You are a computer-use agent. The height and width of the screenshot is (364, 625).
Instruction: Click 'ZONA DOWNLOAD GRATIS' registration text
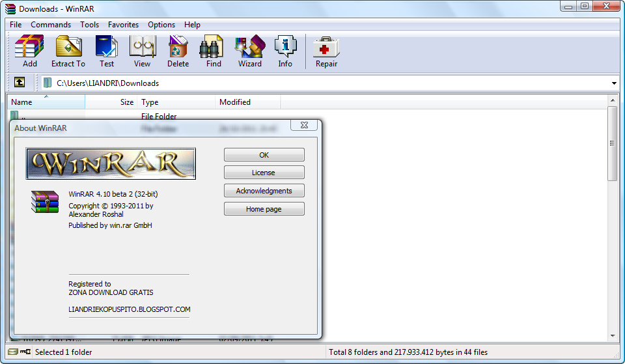click(111, 292)
